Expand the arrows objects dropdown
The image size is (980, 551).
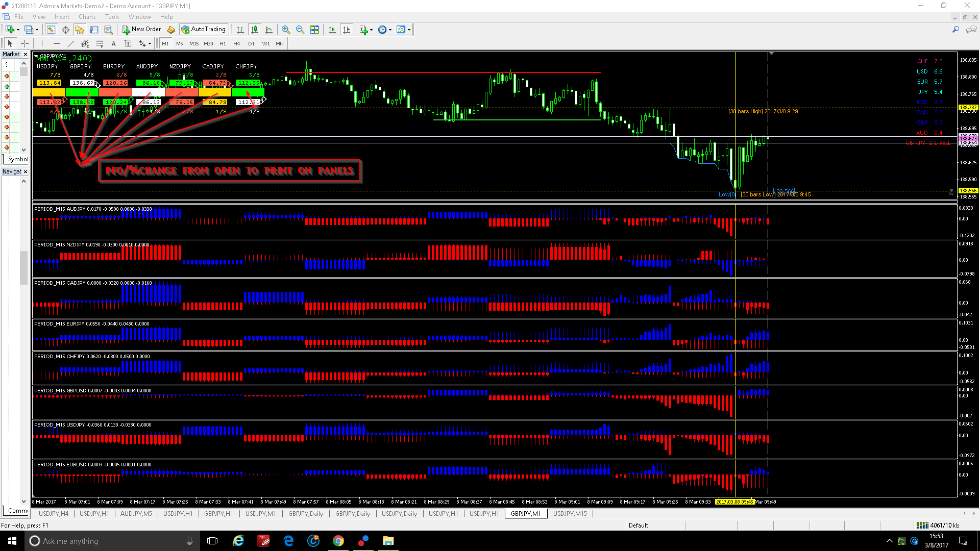pos(150,44)
